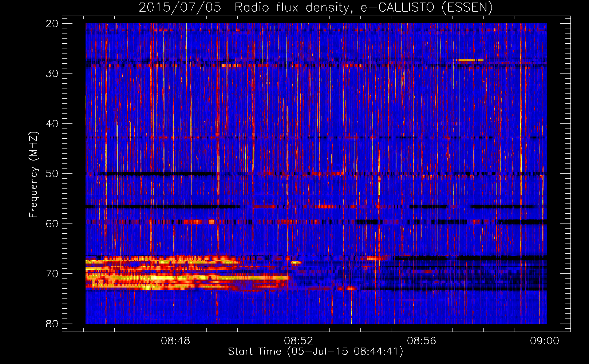Screen dimensions: 589x364
Task: Click the 70 frequency tick label
Action: [52, 274]
